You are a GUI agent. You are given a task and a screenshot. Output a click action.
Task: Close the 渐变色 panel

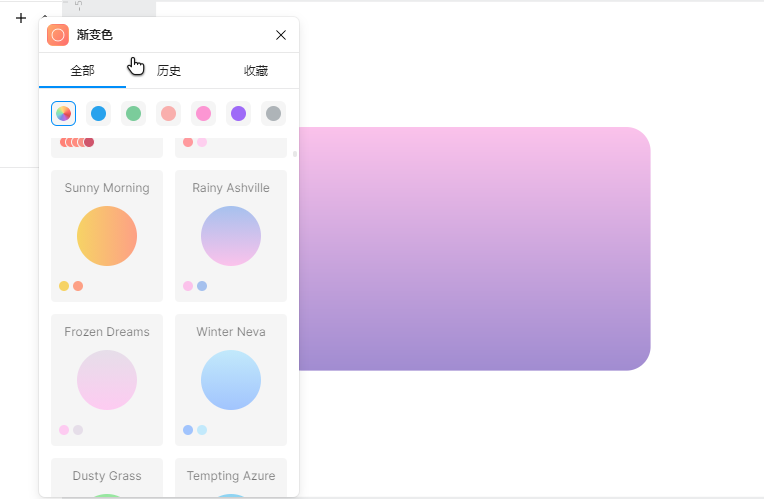281,35
